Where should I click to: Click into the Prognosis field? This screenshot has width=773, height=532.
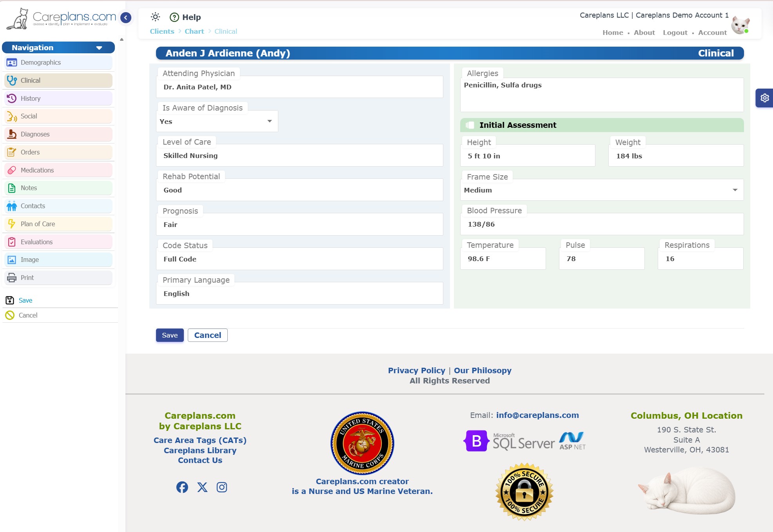point(299,225)
